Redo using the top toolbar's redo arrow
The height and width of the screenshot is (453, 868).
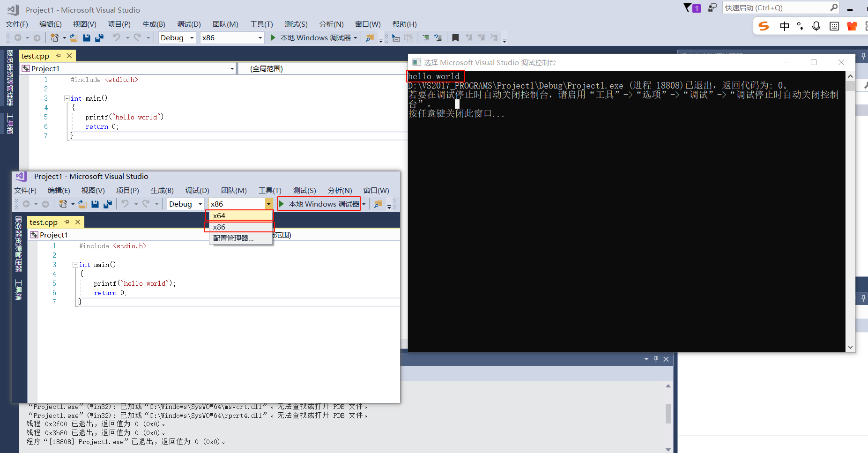click(x=137, y=37)
